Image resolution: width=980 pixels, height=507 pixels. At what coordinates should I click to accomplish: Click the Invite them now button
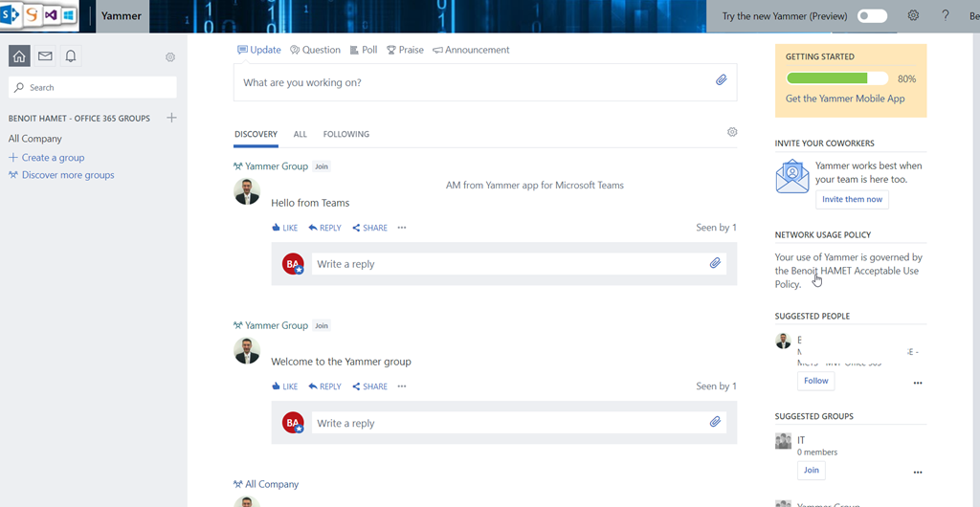click(x=852, y=199)
